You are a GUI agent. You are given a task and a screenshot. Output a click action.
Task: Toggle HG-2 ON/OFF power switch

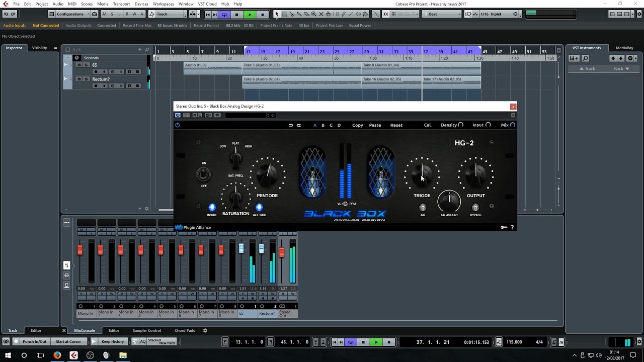pyautogui.click(x=203, y=174)
